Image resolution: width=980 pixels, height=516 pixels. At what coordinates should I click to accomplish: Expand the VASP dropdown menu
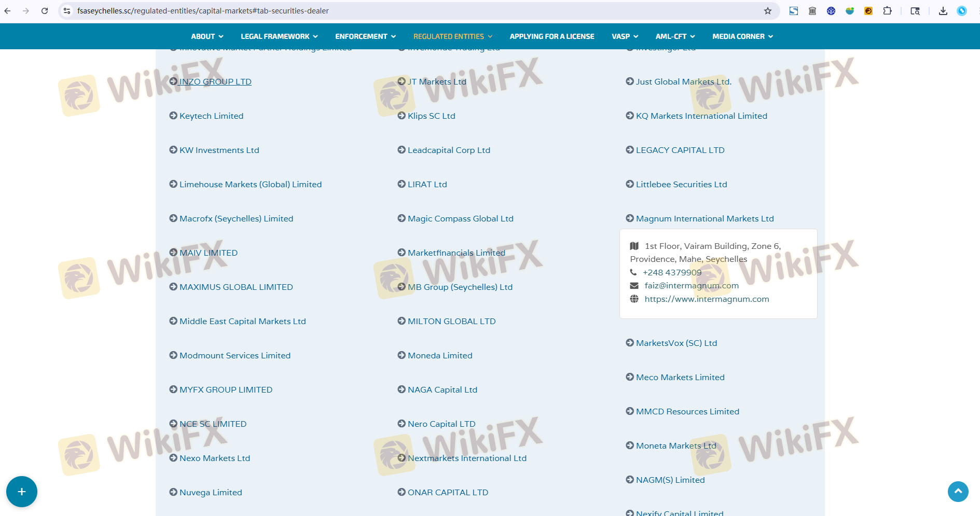coord(625,36)
